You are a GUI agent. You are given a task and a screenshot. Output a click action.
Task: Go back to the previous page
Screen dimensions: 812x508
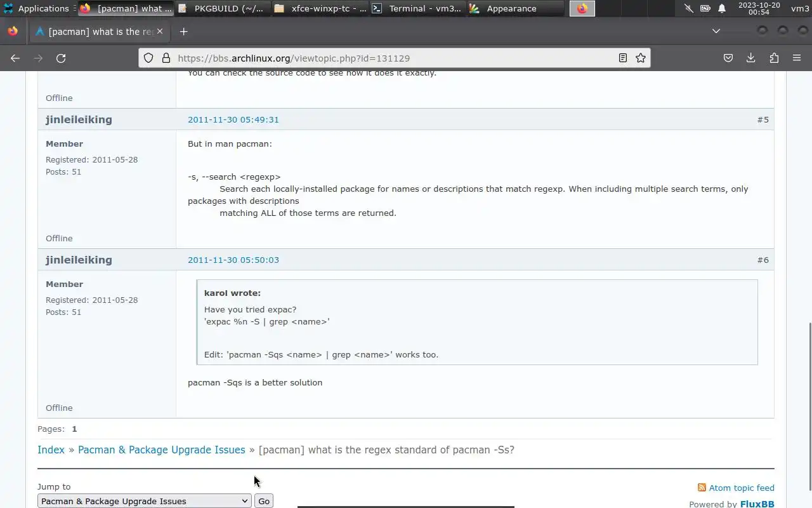point(15,58)
